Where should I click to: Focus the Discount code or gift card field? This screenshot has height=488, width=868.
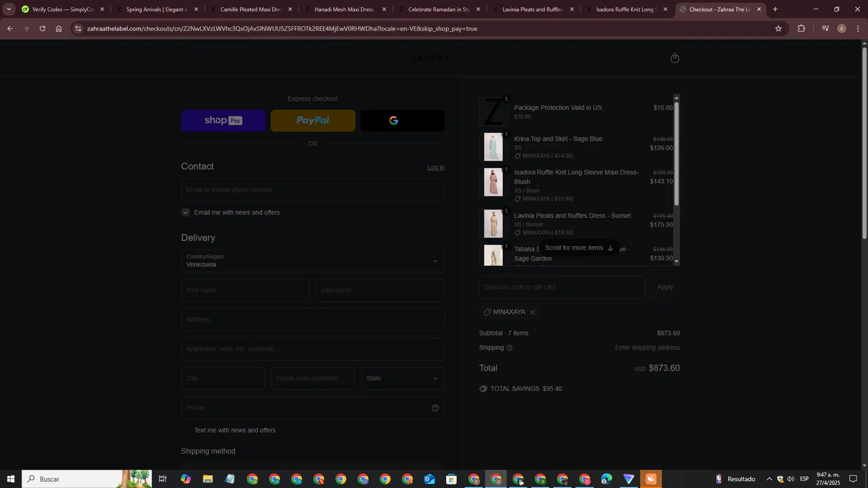[562, 287]
